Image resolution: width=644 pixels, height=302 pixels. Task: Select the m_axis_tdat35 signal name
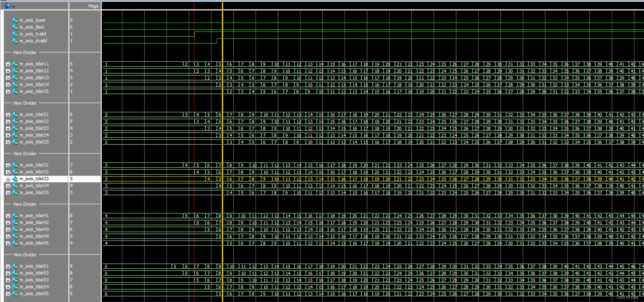[x=34, y=193]
